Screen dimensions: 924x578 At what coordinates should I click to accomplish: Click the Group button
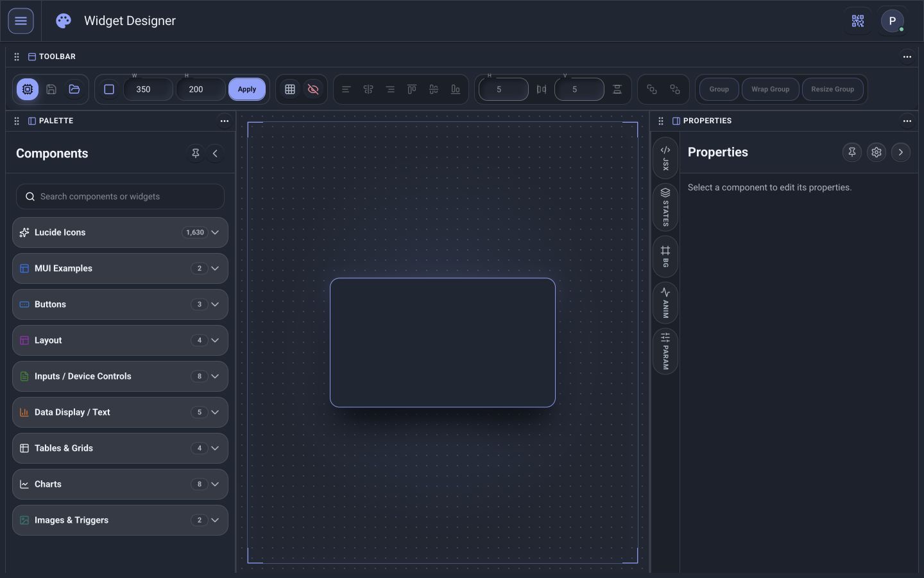pos(719,89)
